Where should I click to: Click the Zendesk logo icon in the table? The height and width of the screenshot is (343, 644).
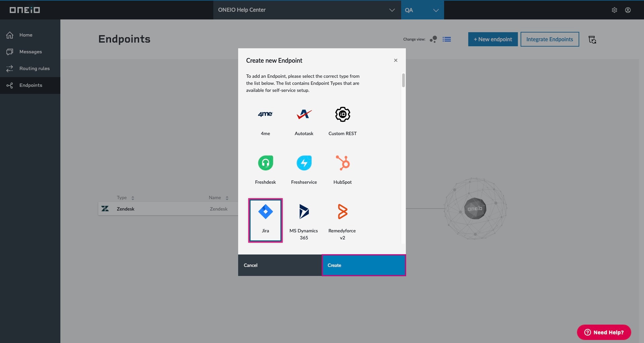coord(105,209)
